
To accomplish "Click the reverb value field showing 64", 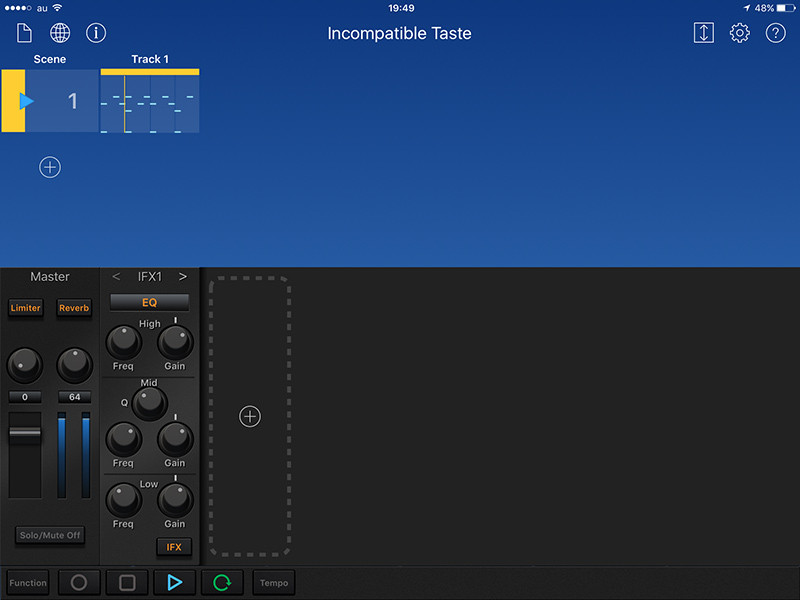I will pyautogui.click(x=74, y=397).
